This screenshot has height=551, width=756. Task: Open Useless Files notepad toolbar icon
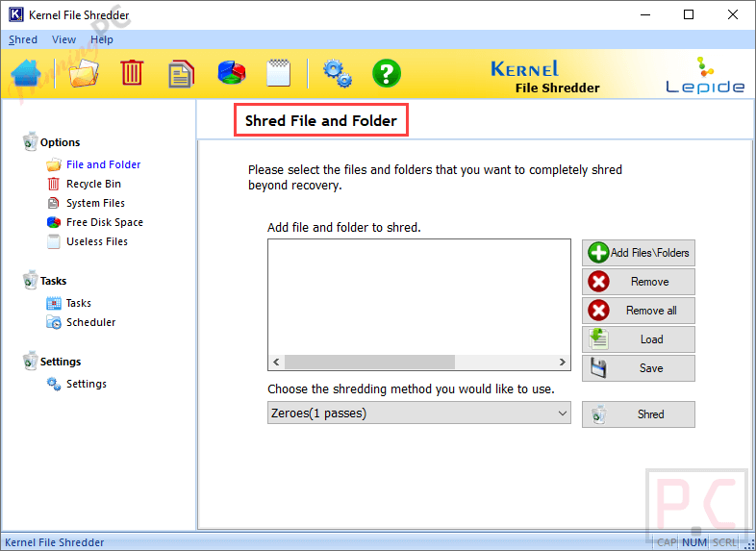click(x=278, y=73)
